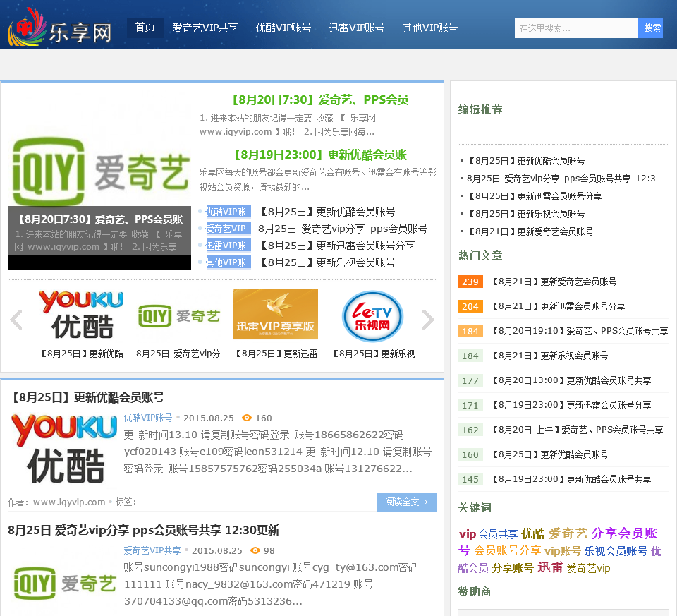Open hot article 【8月20日 上午】爱奇艺、PPS会员账号共享
Screen dimensions: 677x616
pyautogui.click(x=578, y=430)
